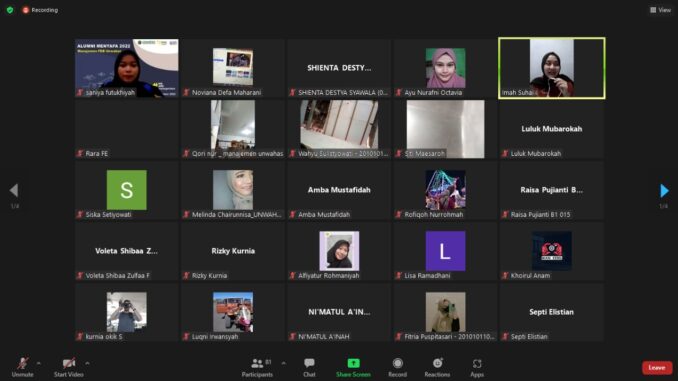Click the Start Video camera icon

pos(68,363)
